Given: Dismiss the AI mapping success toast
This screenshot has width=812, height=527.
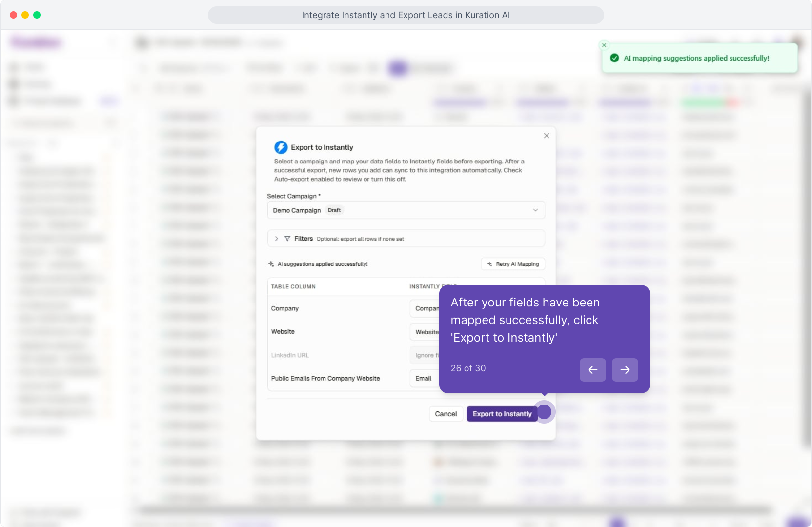Looking at the screenshot, I should click(604, 45).
